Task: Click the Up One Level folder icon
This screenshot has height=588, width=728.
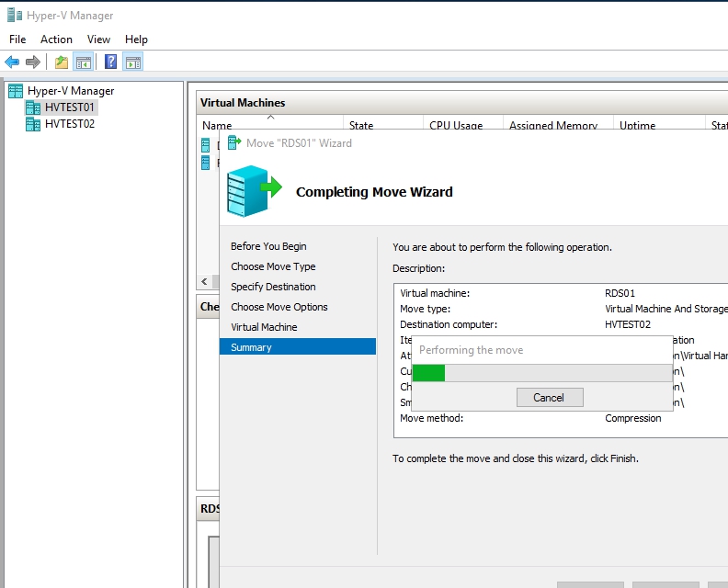Action: 61,62
